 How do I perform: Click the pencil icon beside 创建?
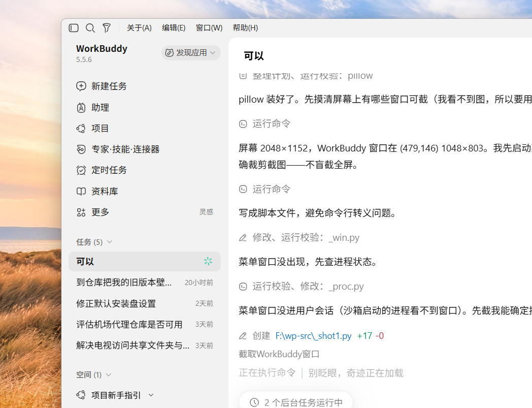pos(243,336)
